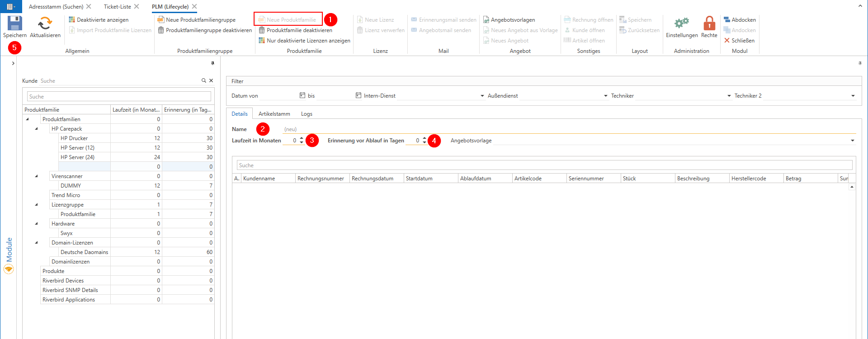Open the Intern-Dienst filter dropdown
868x339 pixels.
pyautogui.click(x=482, y=96)
